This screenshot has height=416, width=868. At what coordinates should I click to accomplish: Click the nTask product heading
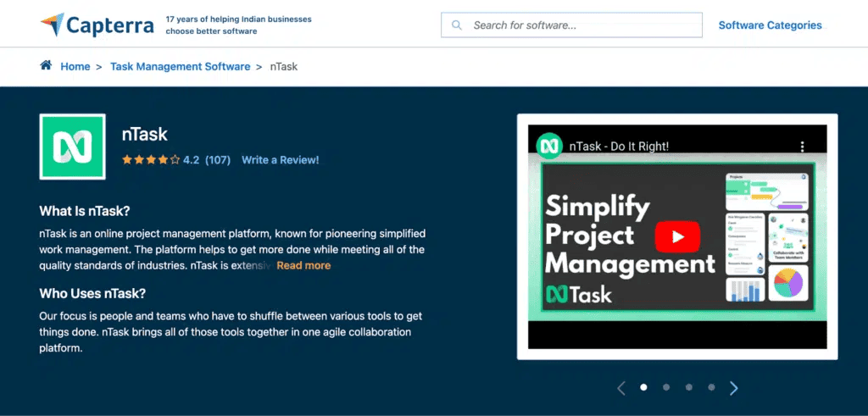(x=144, y=134)
